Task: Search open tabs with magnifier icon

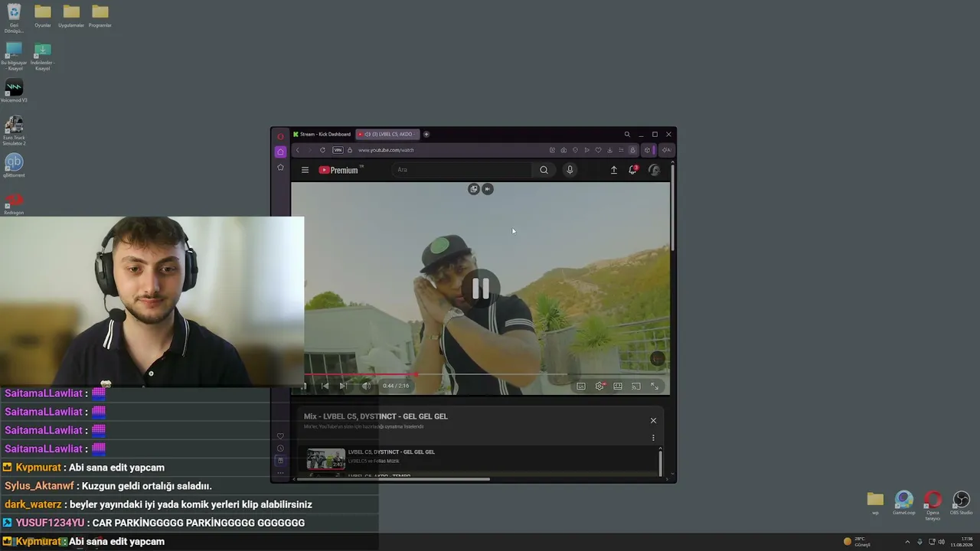Action: [x=627, y=134]
